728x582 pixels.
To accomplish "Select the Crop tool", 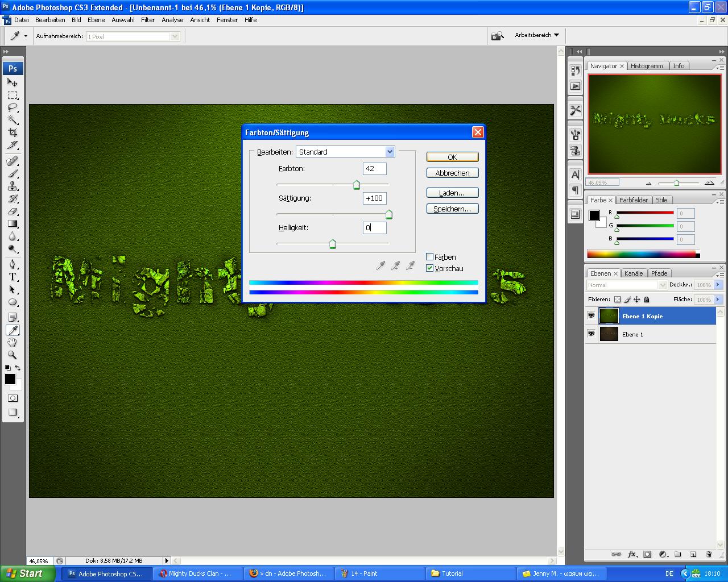I will (x=13, y=132).
